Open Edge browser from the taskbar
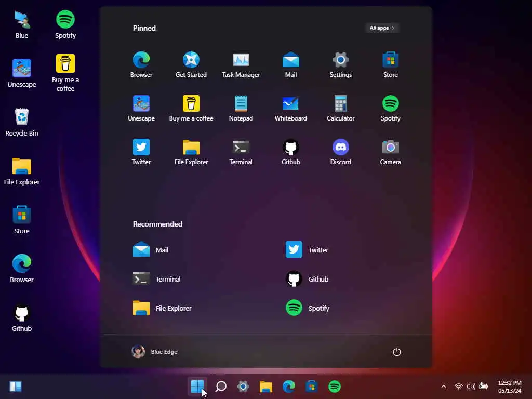 [289, 387]
